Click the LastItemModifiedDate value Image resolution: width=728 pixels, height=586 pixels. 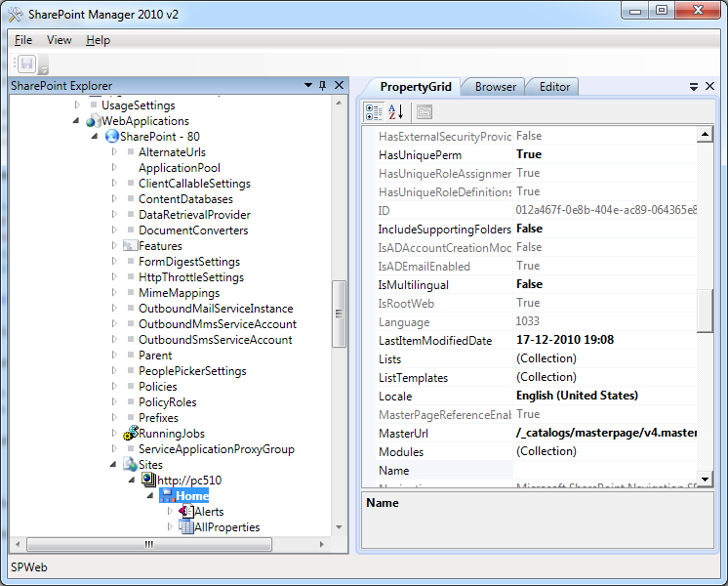pos(565,340)
